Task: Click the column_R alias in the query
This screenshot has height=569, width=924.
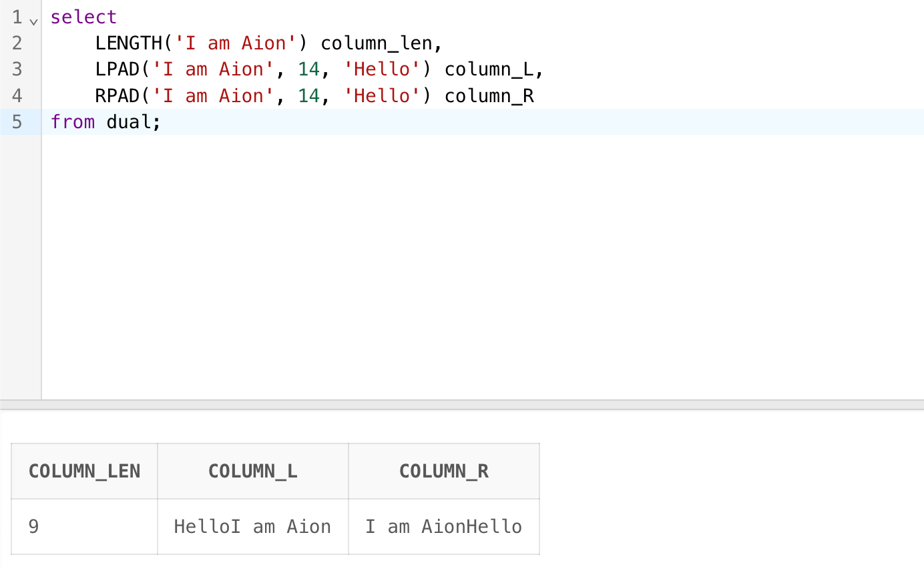Action: tap(489, 96)
